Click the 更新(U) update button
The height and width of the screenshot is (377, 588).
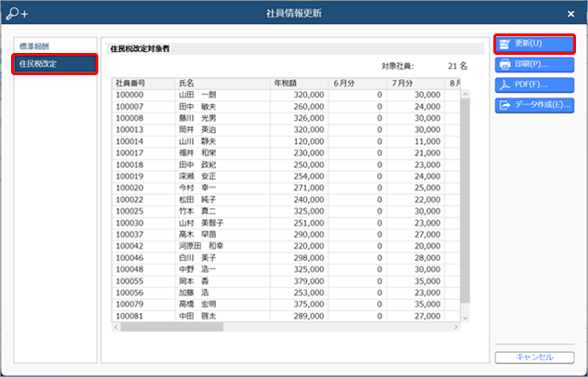(534, 44)
